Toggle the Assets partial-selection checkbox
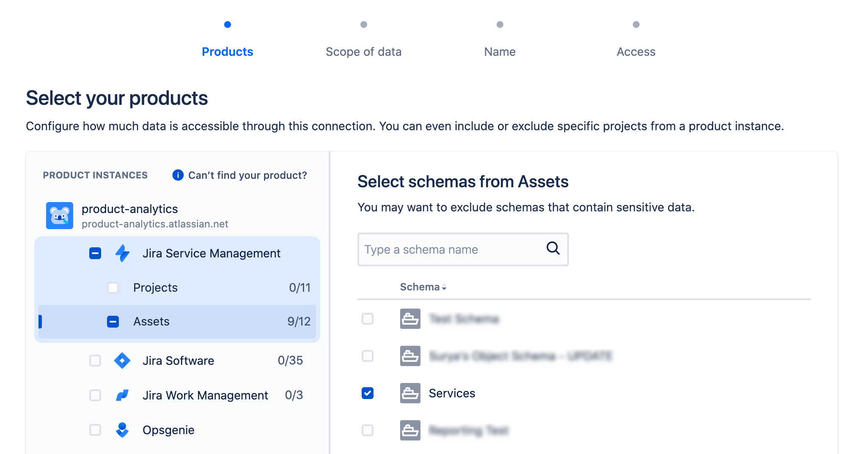Screen dimensions: 868x454 (x=113, y=322)
